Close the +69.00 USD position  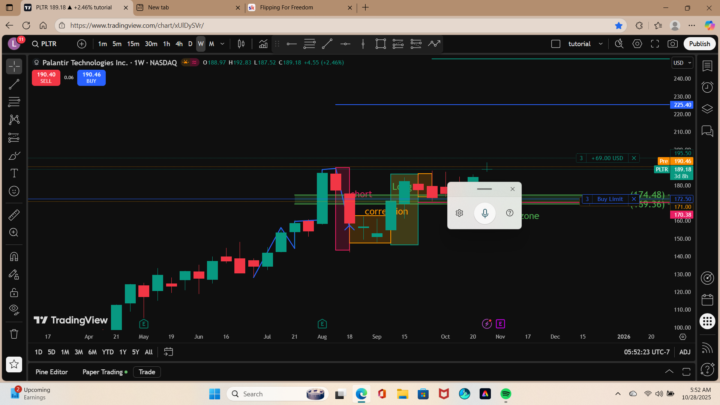(634, 158)
